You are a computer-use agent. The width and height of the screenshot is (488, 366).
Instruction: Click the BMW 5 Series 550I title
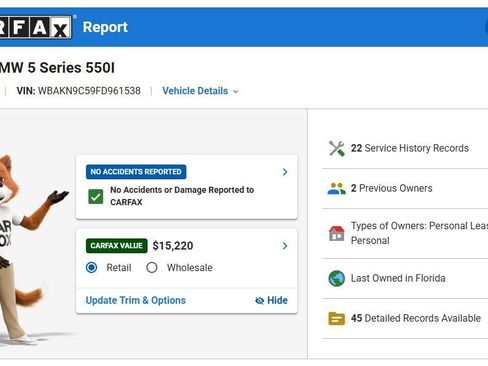pyautogui.click(x=57, y=68)
